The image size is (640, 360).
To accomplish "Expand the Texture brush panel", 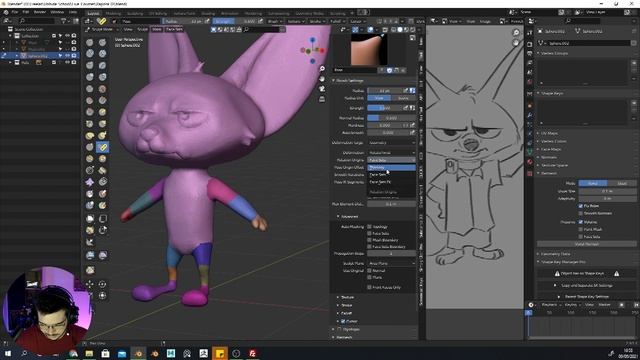I will (338, 297).
